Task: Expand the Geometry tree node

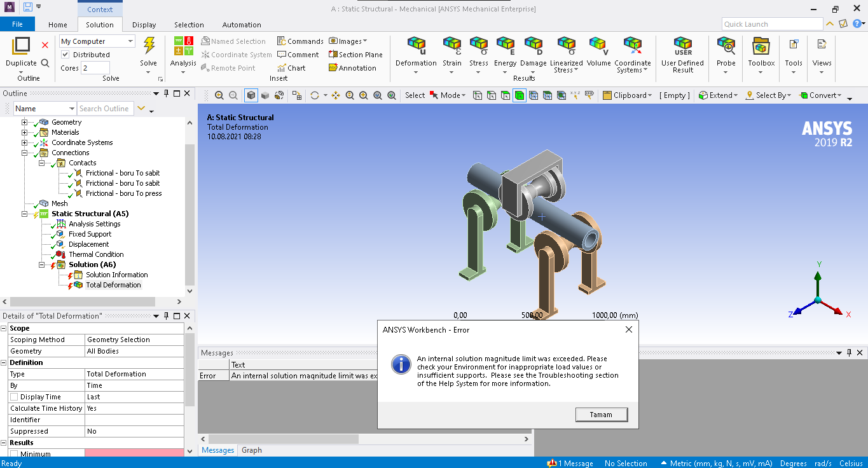Action: (25, 122)
